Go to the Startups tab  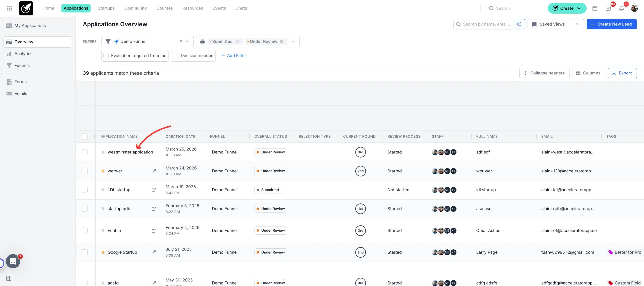(106, 8)
